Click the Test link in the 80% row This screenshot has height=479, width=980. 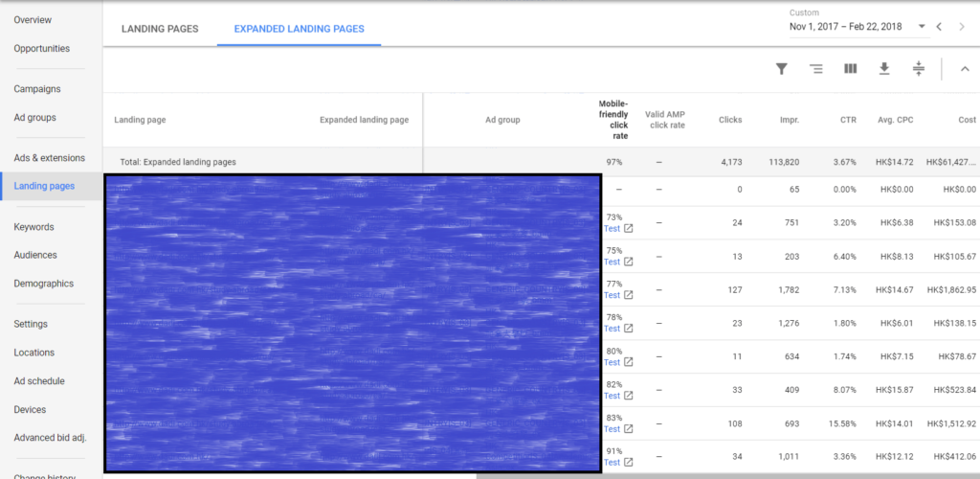[x=612, y=362]
